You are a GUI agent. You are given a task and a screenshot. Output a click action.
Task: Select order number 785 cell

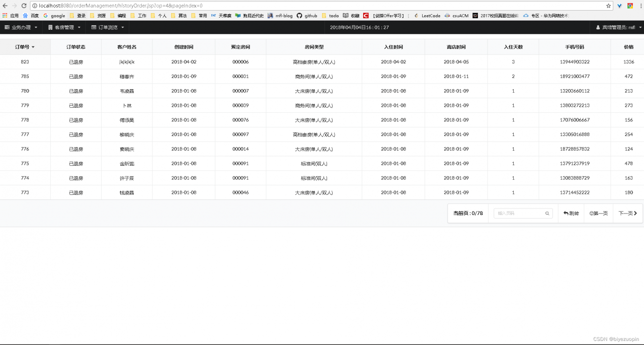(x=25, y=77)
